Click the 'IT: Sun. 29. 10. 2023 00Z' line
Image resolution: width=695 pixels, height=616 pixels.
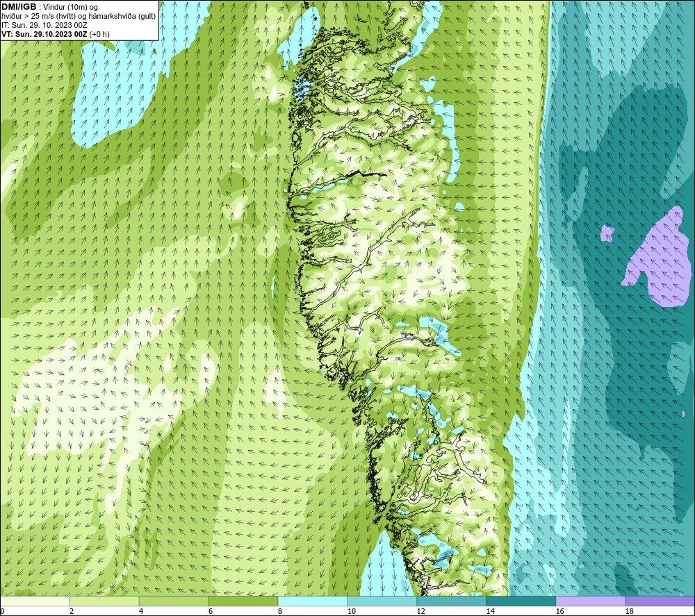(44, 25)
